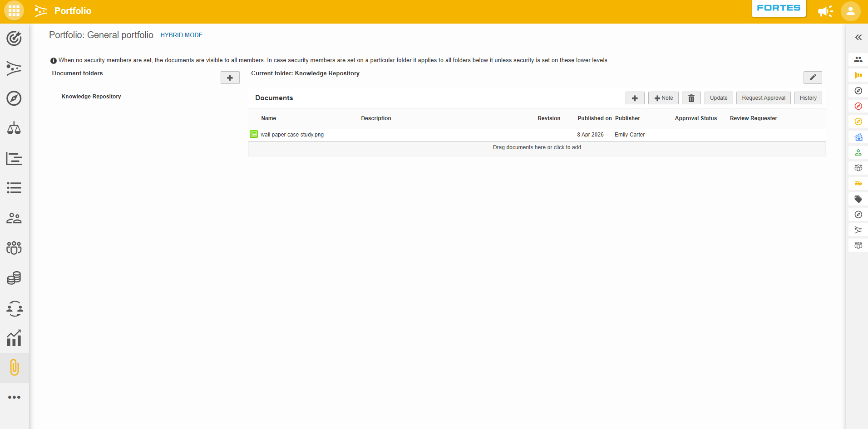Add a document with the plus button

(635, 98)
